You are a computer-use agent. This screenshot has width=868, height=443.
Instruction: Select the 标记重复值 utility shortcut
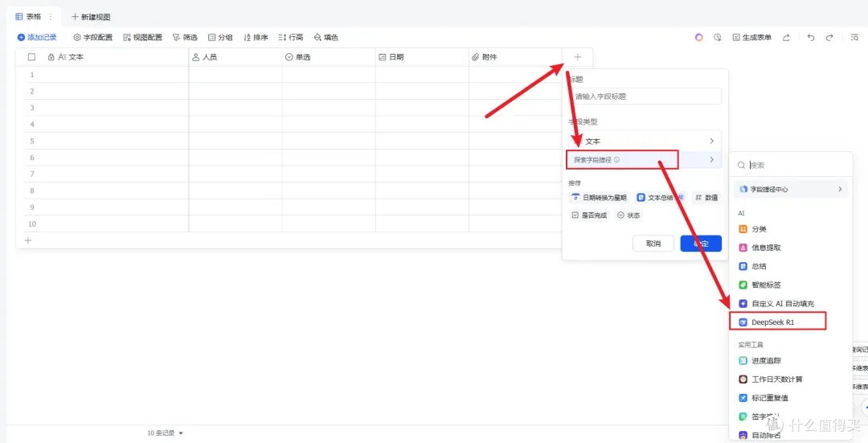pos(791,398)
